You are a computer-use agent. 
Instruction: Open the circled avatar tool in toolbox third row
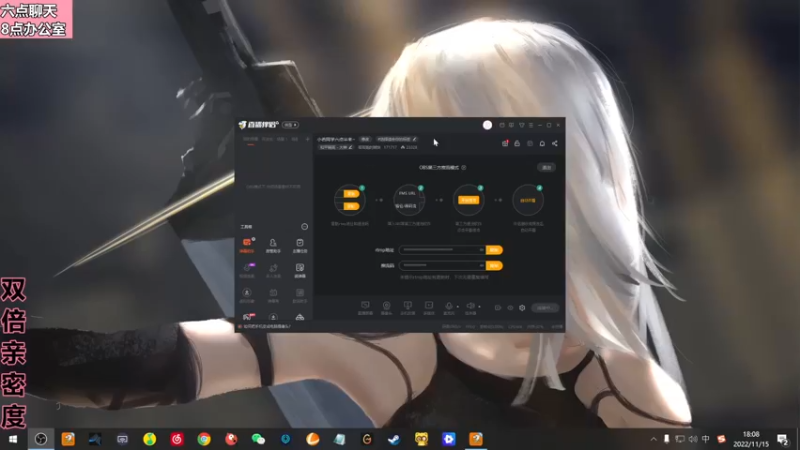coord(247,295)
